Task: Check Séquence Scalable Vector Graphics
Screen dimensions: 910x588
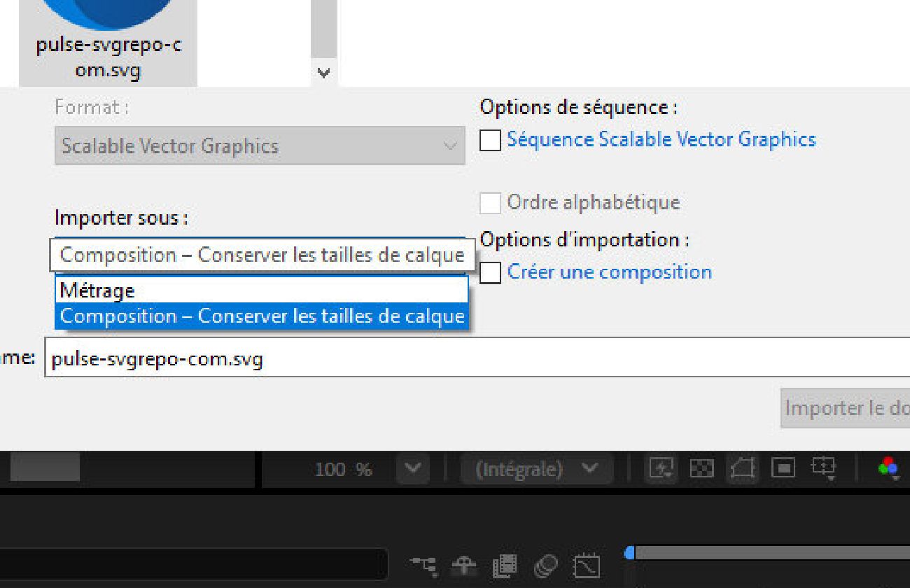Action: [x=490, y=139]
